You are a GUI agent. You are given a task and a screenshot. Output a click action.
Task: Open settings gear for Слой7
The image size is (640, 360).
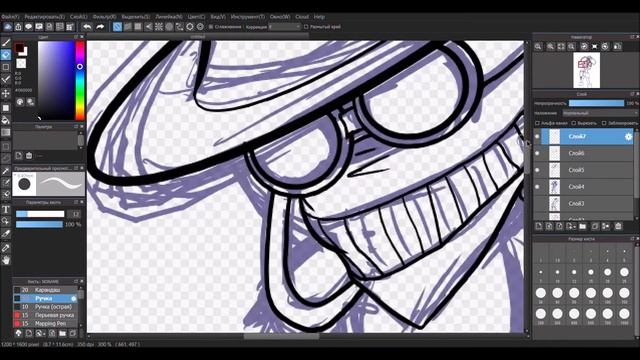click(628, 137)
